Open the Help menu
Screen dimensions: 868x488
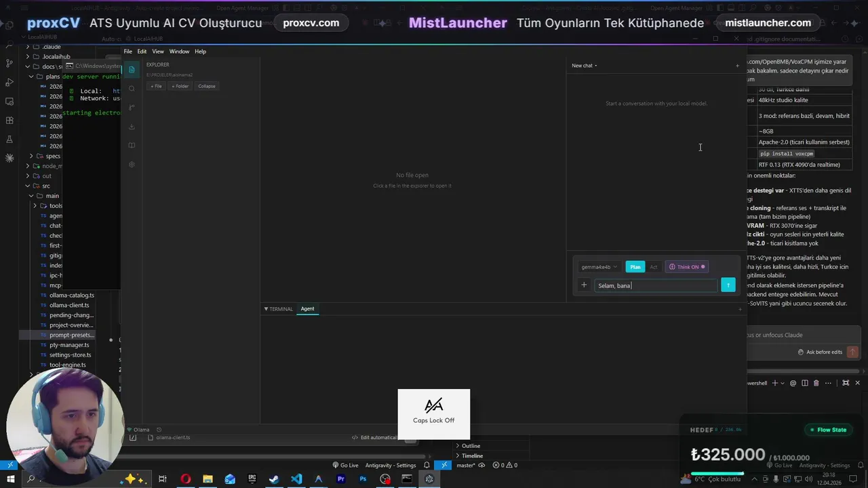(200, 52)
